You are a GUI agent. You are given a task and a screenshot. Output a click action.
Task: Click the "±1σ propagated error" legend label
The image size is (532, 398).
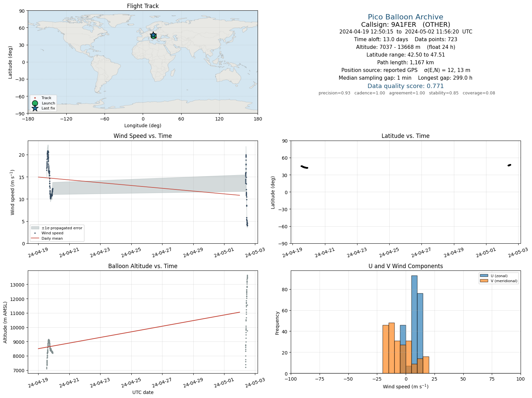62,228
